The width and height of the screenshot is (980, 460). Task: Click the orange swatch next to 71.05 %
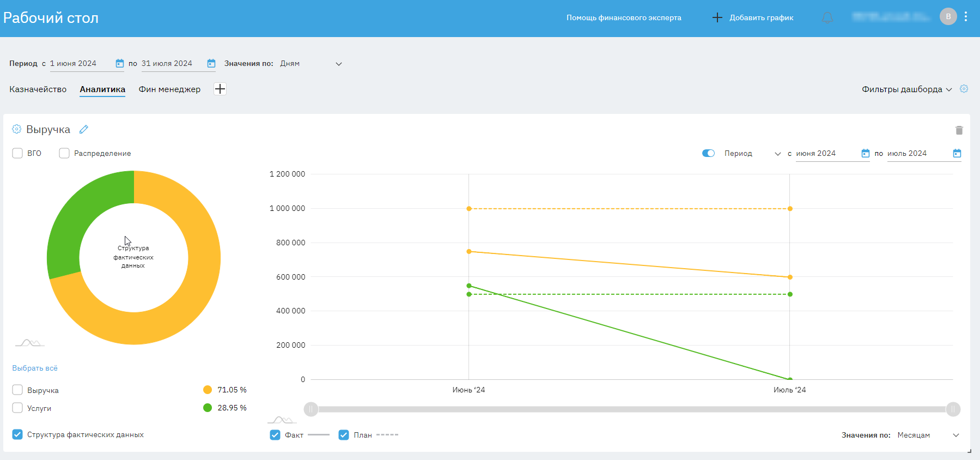pos(208,390)
